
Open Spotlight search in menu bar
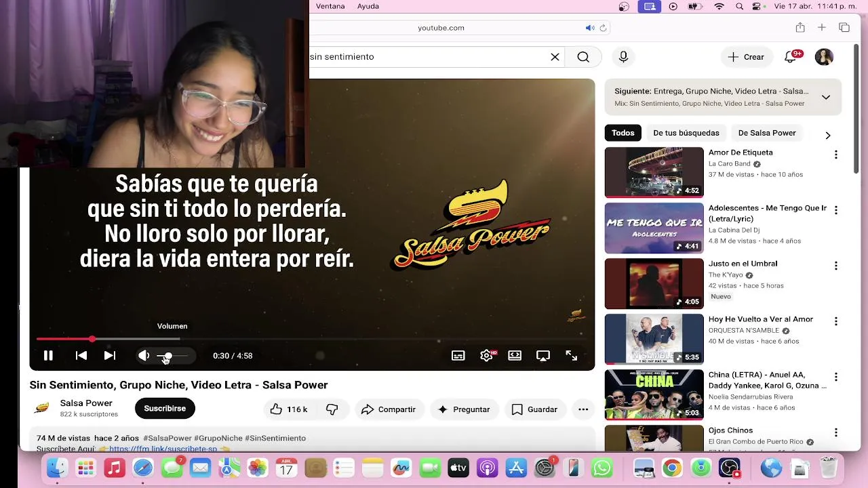click(x=739, y=6)
